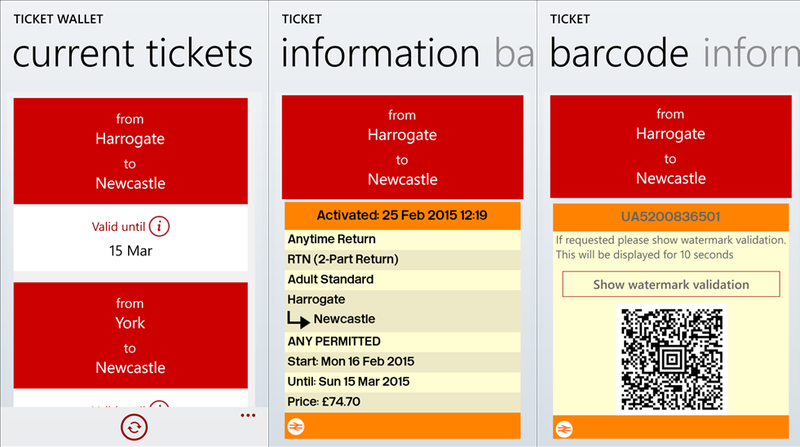The image size is (800, 447).
Task: Tap the 15 Mar validity date
Action: pos(130,250)
